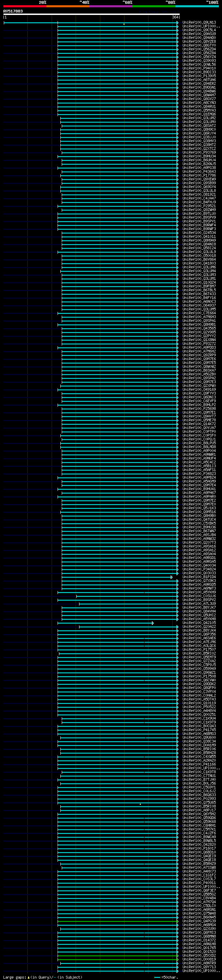This screenshot has height=980, width=222.
Task: Select UniRef100_P17508 label
Action: (199, 676)
